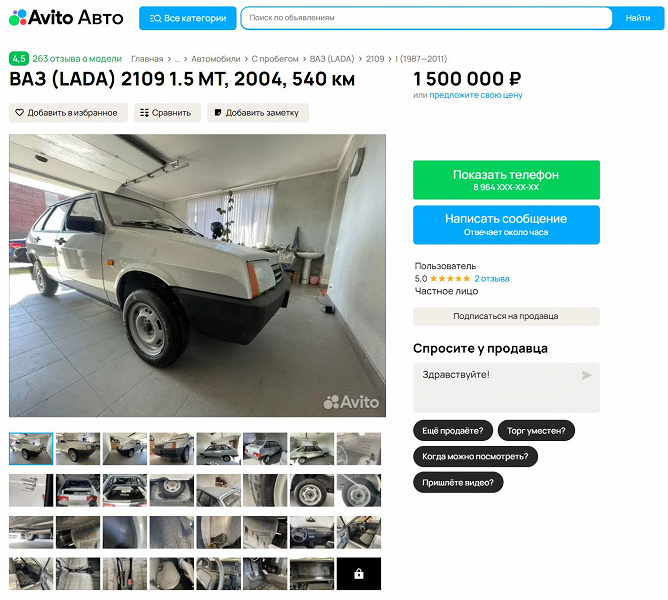
Task: Click the Показать телефон button
Action: (x=506, y=180)
